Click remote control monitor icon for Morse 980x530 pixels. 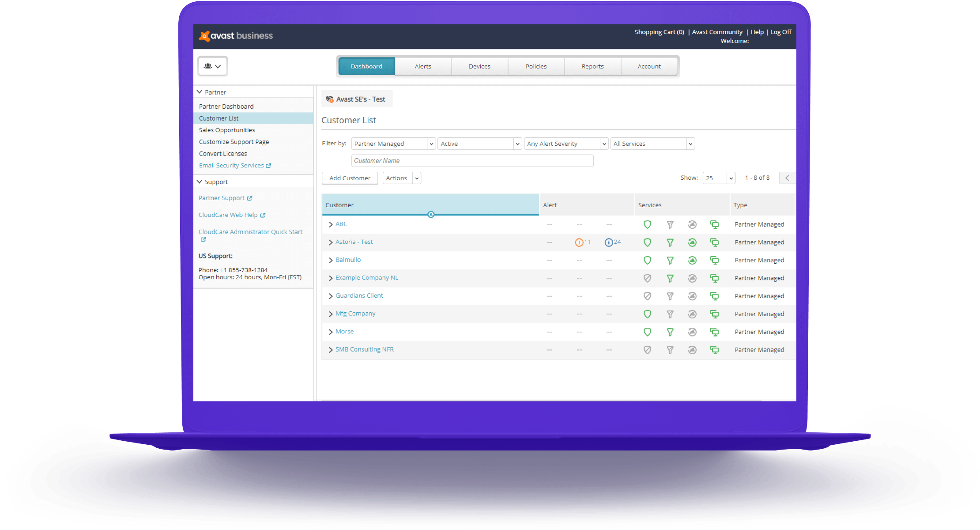click(714, 332)
